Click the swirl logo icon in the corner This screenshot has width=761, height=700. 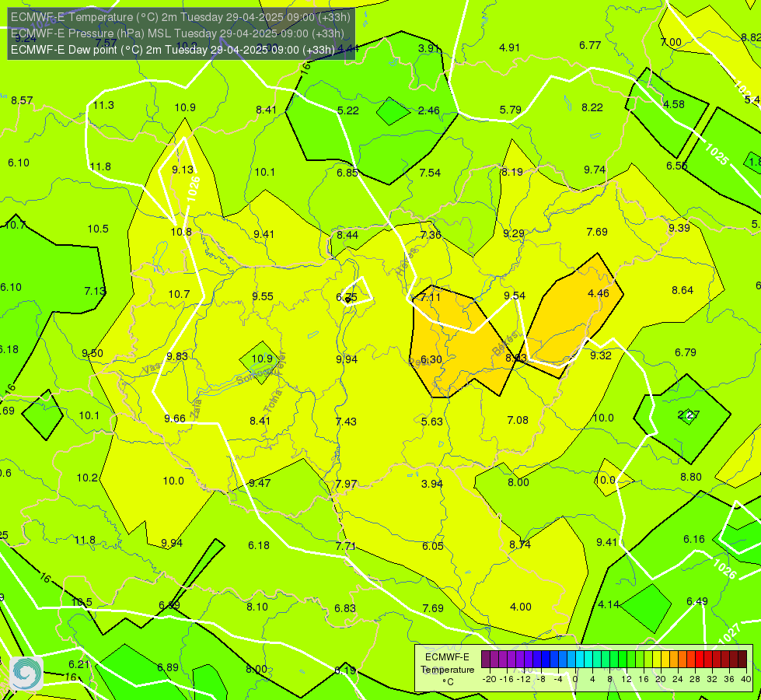26,674
